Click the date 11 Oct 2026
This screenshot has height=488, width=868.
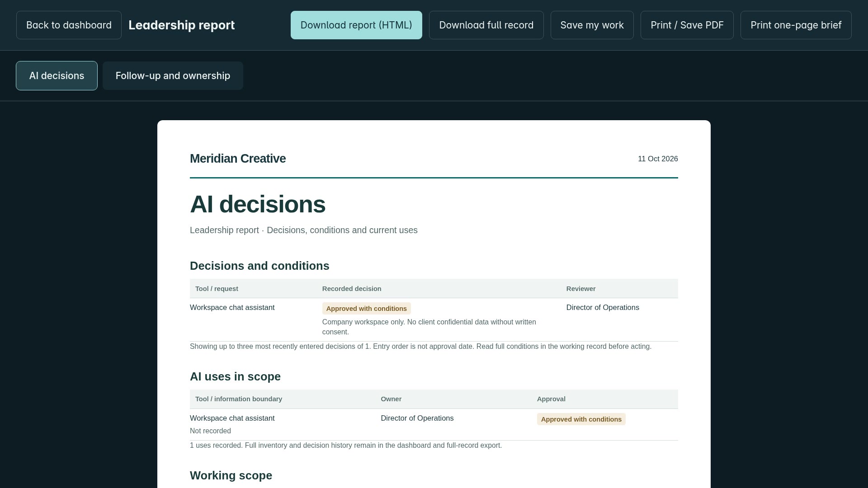tap(658, 159)
